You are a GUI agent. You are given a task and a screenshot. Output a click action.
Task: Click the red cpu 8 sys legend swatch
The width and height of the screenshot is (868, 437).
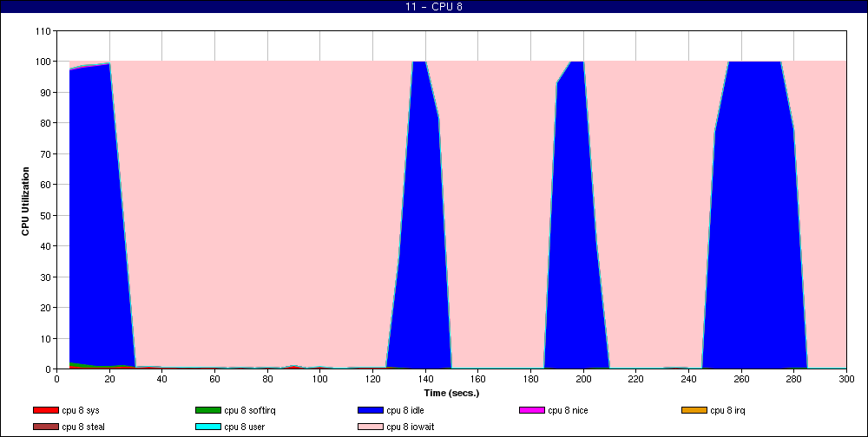[x=46, y=410]
